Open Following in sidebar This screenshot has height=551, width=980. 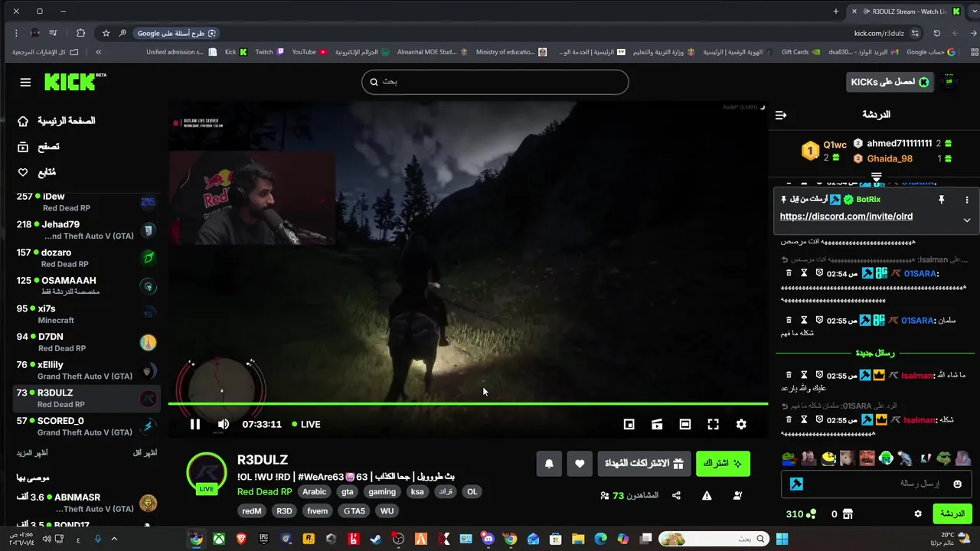click(x=37, y=172)
